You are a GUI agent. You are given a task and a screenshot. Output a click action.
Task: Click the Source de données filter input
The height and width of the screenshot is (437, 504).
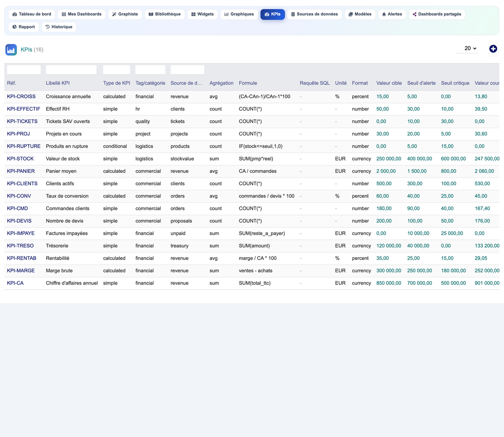187,70
